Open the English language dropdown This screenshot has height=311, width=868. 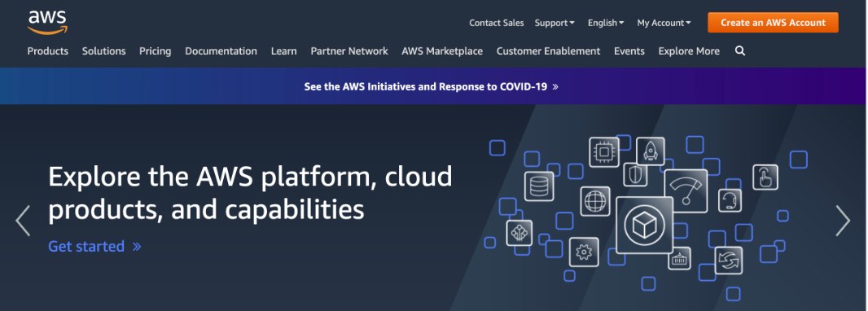point(606,23)
